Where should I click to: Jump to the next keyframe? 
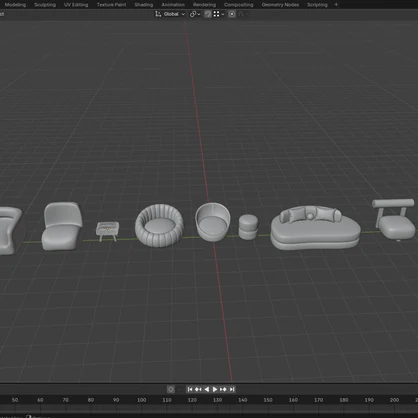[223, 389]
